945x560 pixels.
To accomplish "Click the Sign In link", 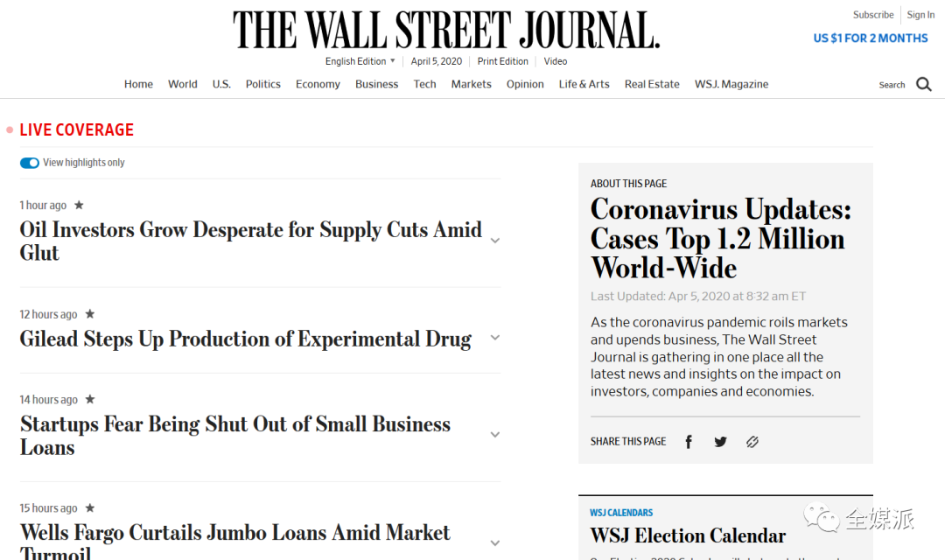I will 920,15.
